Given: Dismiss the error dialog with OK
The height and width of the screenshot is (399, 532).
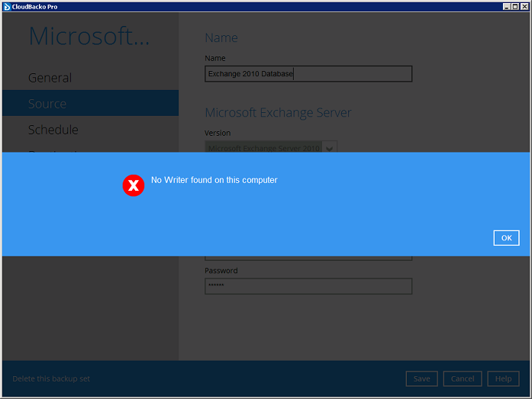Looking at the screenshot, I should pyautogui.click(x=506, y=238).
